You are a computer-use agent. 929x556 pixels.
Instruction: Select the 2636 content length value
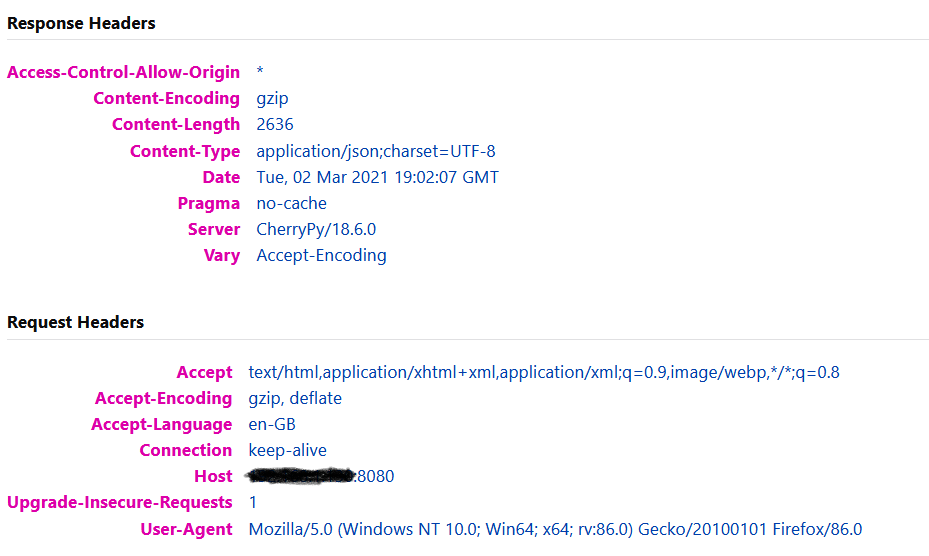[275, 124]
